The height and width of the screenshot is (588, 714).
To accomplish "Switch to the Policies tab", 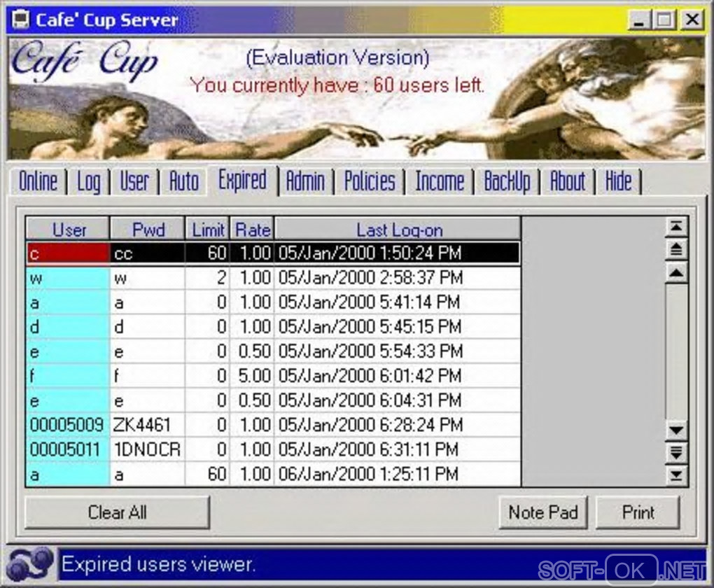I will click(x=370, y=181).
